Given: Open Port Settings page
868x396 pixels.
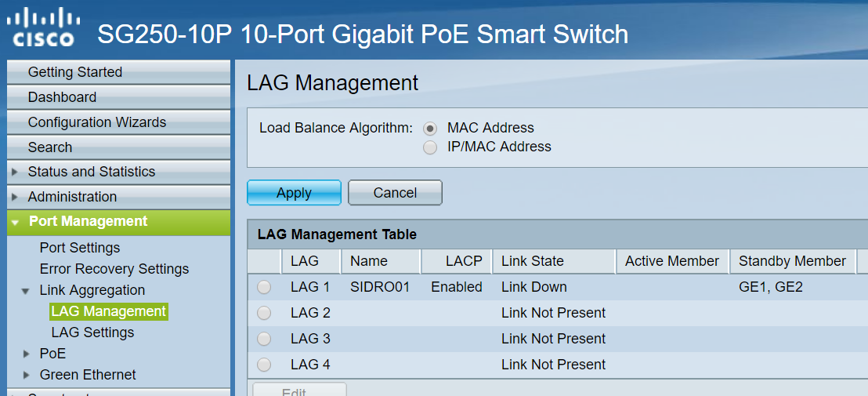Looking at the screenshot, I should pos(80,248).
